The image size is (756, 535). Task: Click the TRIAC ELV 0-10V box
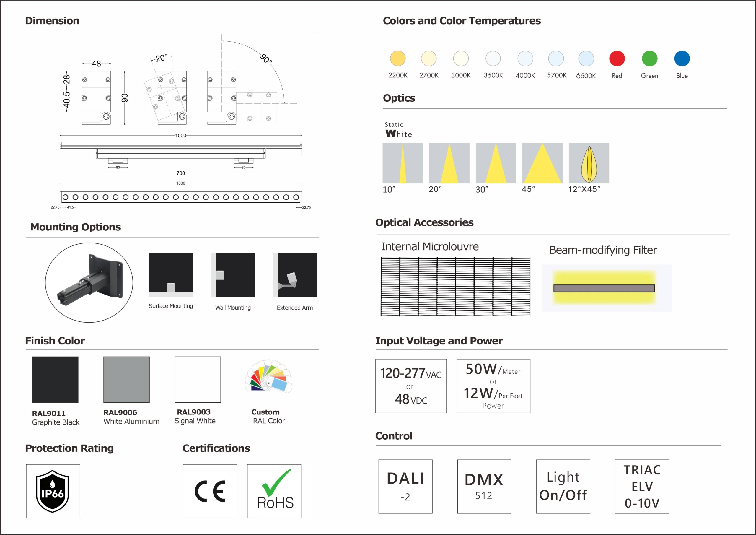pos(642,486)
